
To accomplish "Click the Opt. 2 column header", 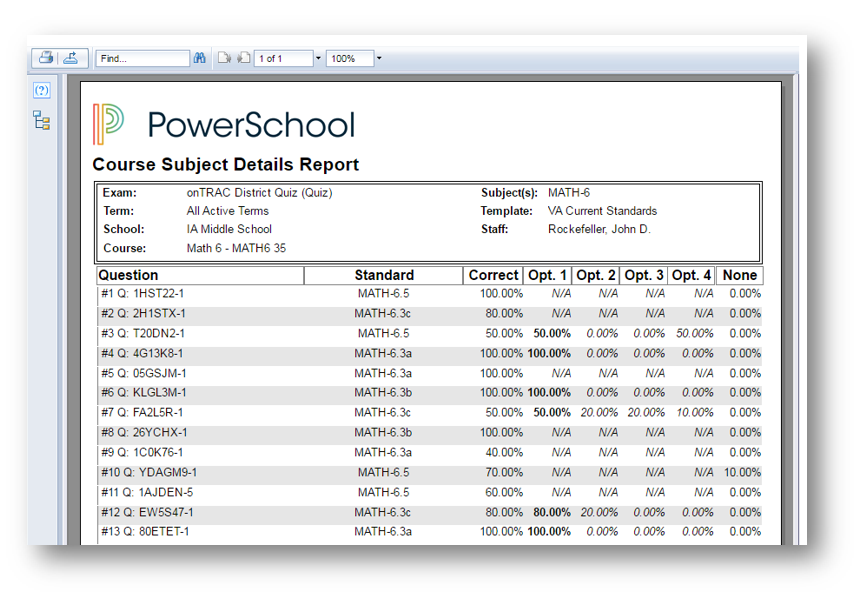I will coord(596,275).
